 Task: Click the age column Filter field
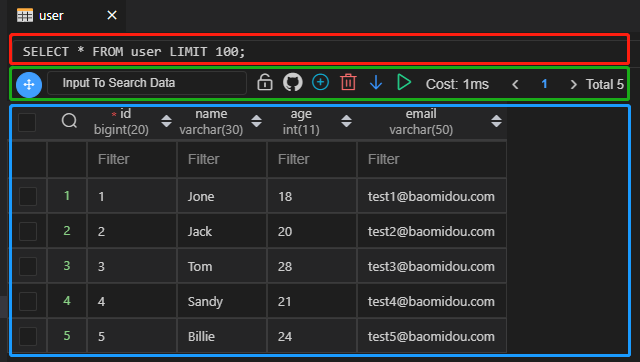tap(312, 159)
